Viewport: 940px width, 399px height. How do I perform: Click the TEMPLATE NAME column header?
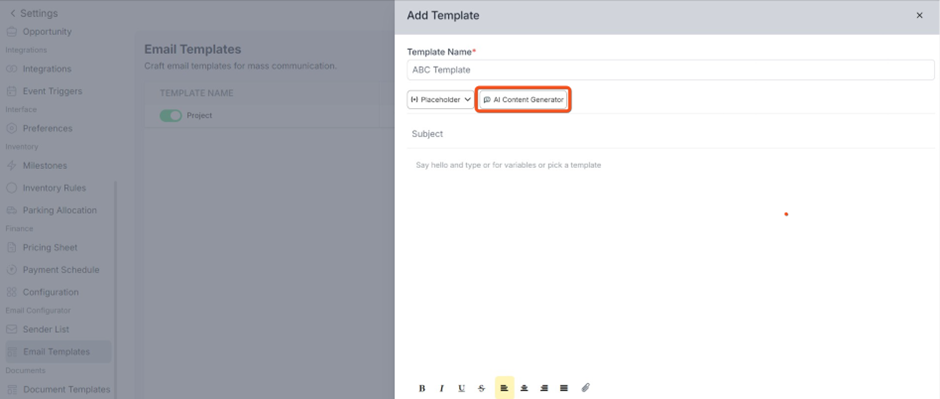point(196,93)
